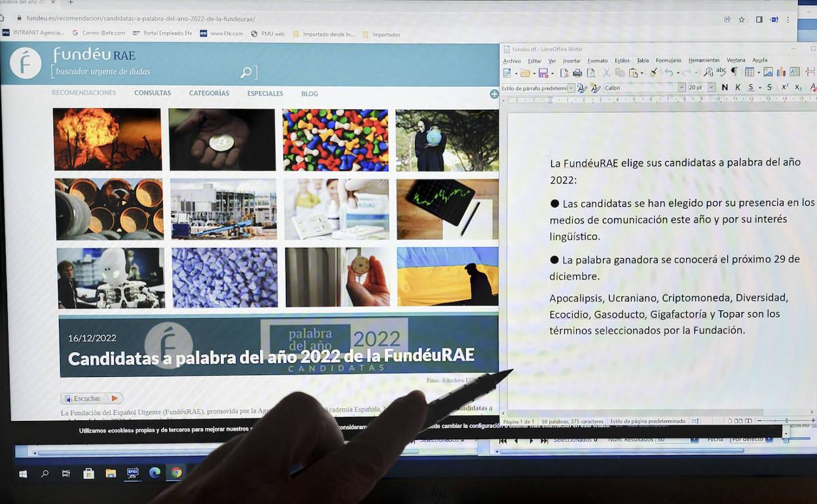Open the paragraph style dropdown
This screenshot has height=504, width=817.
[571, 88]
